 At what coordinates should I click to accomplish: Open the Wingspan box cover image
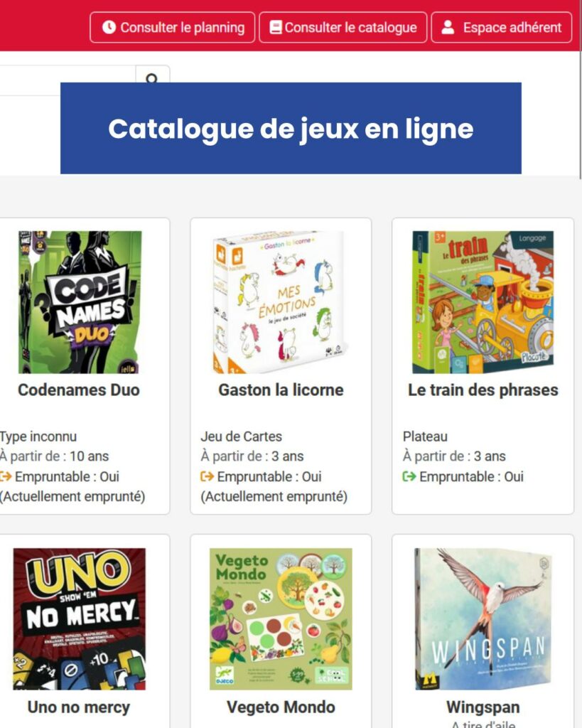(483, 619)
